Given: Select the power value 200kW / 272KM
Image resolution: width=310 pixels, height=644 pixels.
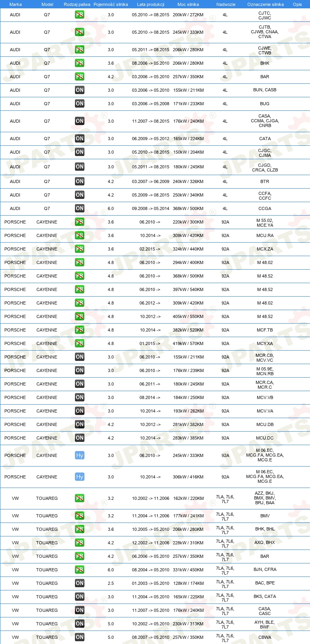Looking at the screenshot, I should (188, 15).
